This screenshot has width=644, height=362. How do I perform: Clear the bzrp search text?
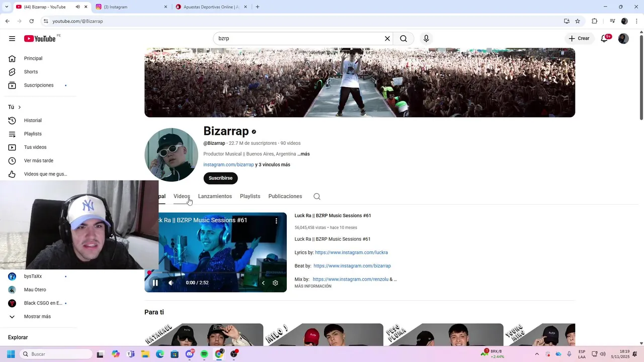point(387,39)
